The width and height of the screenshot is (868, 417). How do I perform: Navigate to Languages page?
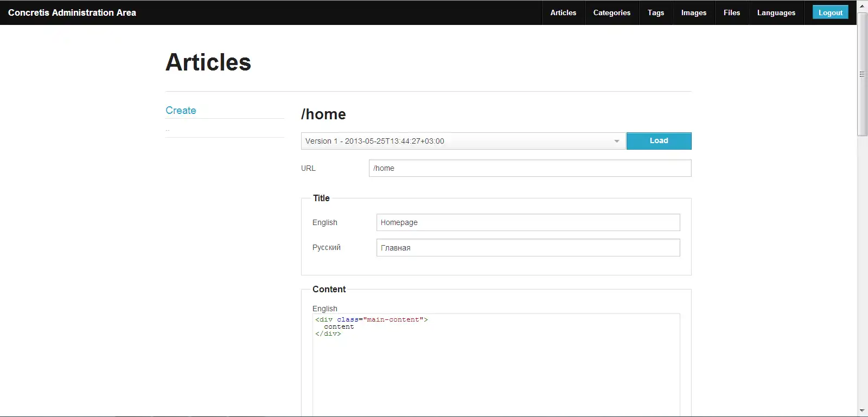click(776, 12)
